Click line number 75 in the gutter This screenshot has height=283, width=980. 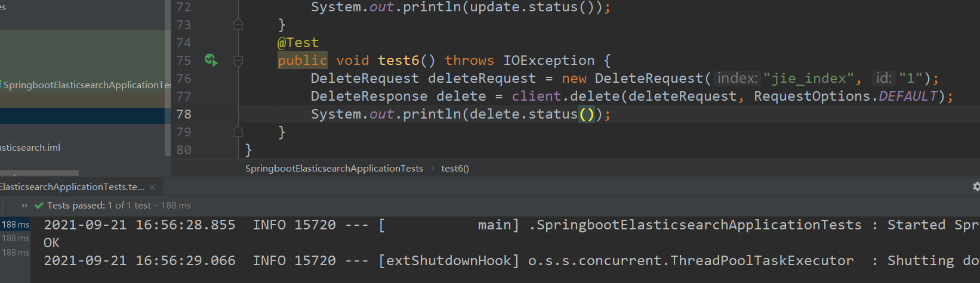point(184,61)
